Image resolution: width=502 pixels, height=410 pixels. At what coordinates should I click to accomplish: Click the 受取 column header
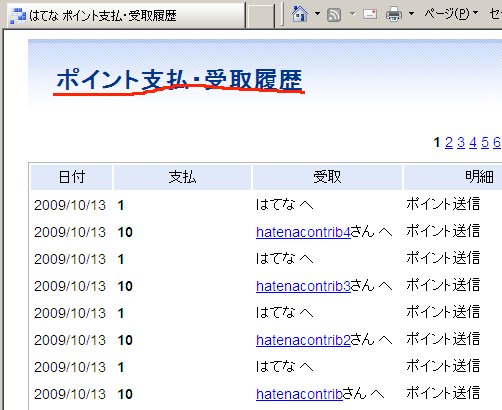pos(327,177)
